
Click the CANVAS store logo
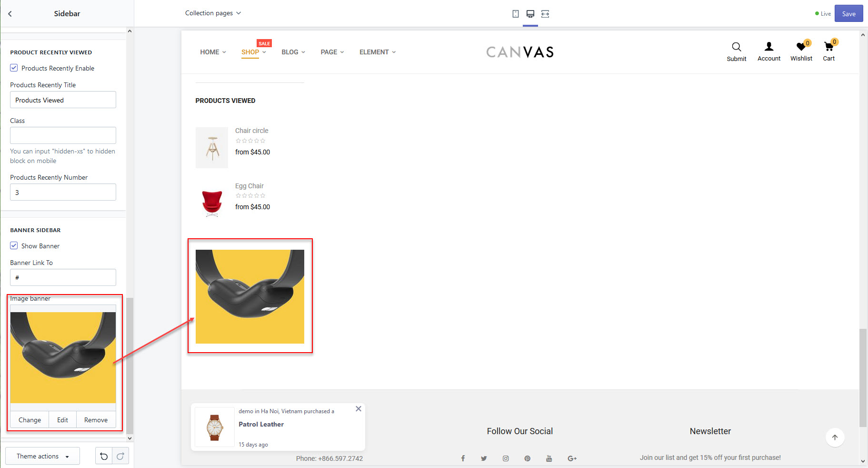[x=520, y=52]
